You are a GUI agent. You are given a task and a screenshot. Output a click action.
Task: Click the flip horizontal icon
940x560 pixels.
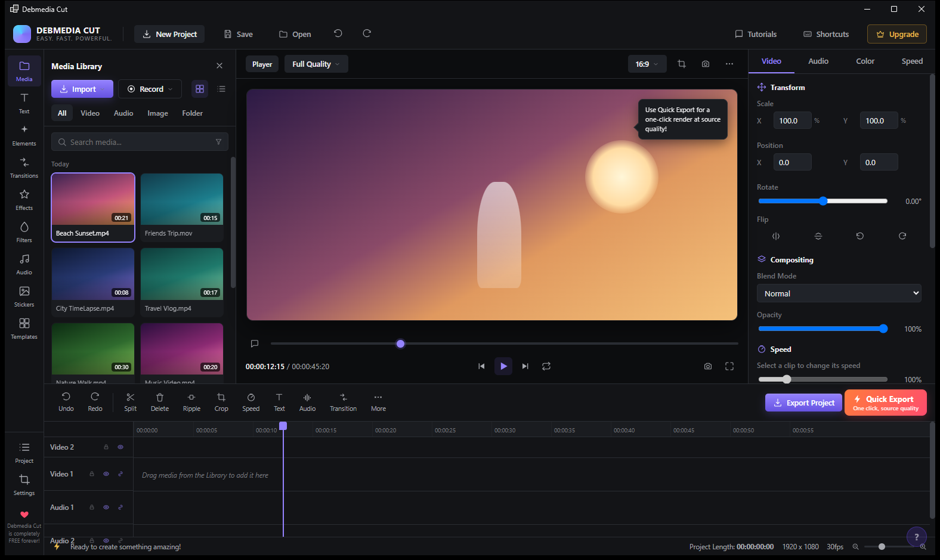776,236
